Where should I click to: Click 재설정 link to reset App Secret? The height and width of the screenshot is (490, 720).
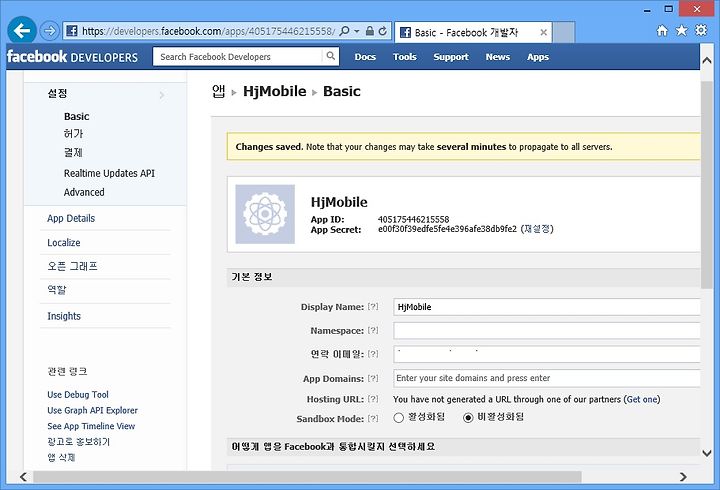point(537,229)
